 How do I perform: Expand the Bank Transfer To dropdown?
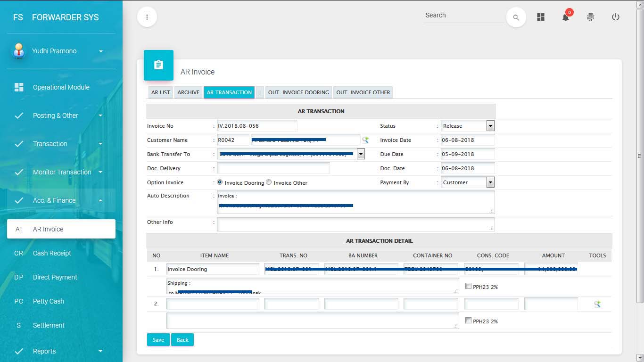[x=361, y=154]
